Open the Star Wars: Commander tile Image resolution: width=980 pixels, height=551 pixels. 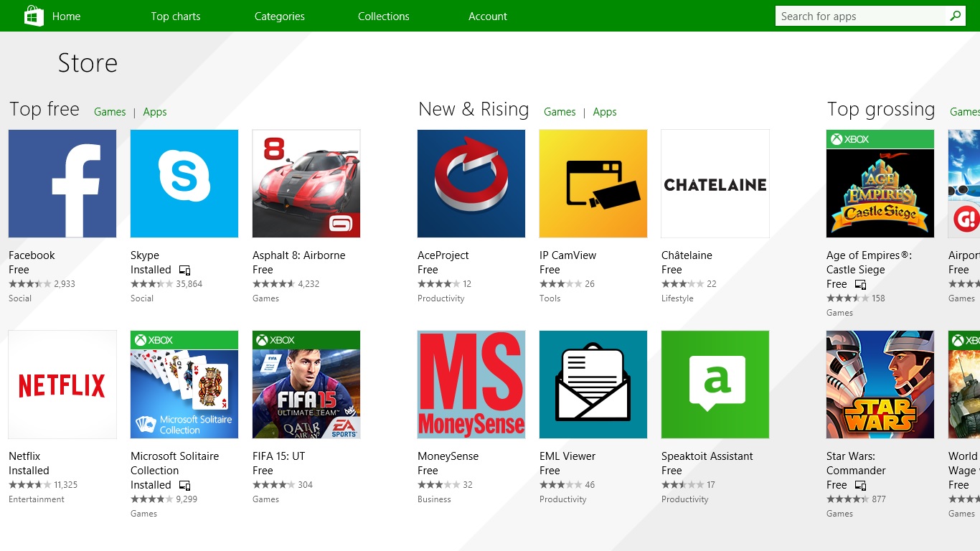880,385
